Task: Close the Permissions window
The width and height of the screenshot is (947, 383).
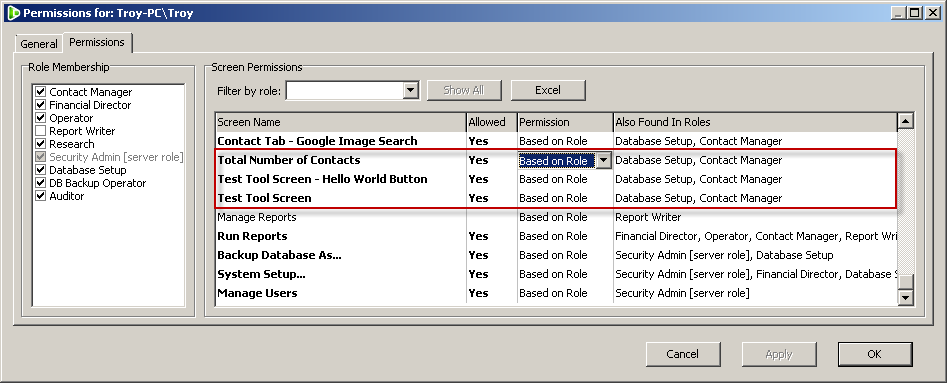Action: tap(933, 12)
